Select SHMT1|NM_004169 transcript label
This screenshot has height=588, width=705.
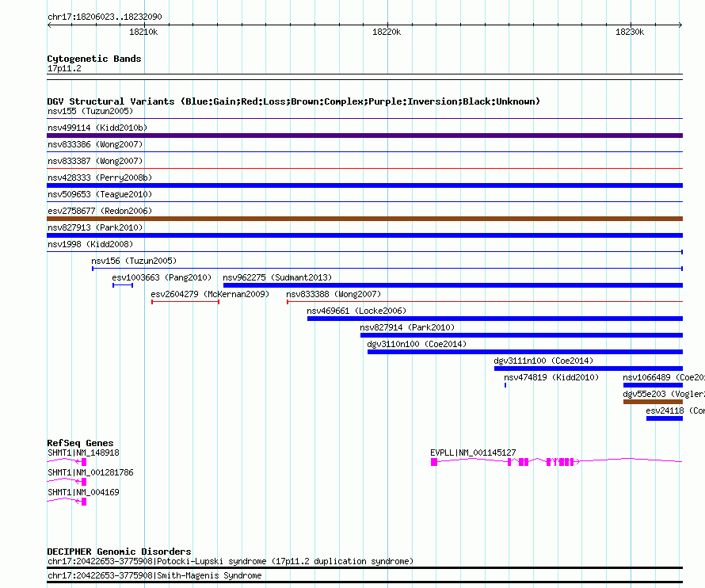click(x=84, y=492)
